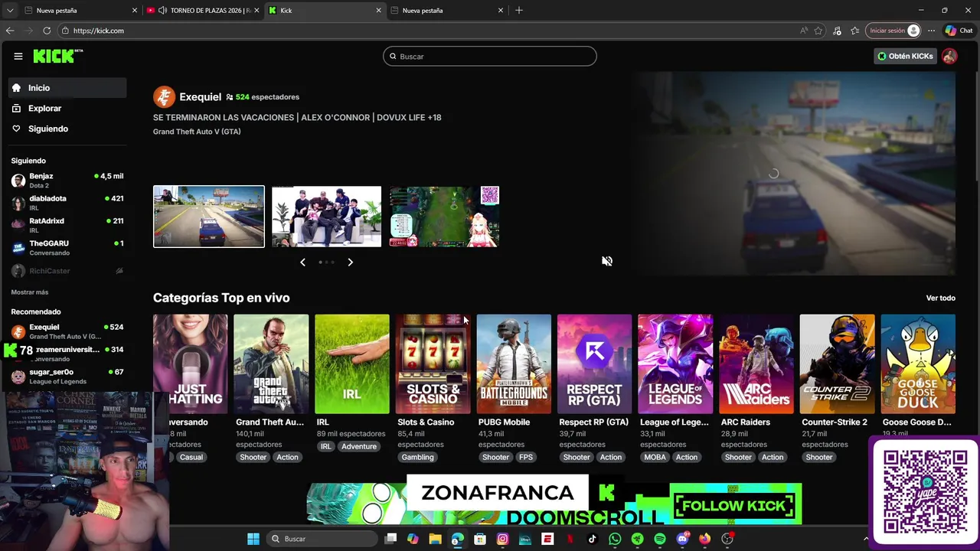Open the Windows Start menu
Image resolution: width=980 pixels, height=551 pixels.
(253, 539)
